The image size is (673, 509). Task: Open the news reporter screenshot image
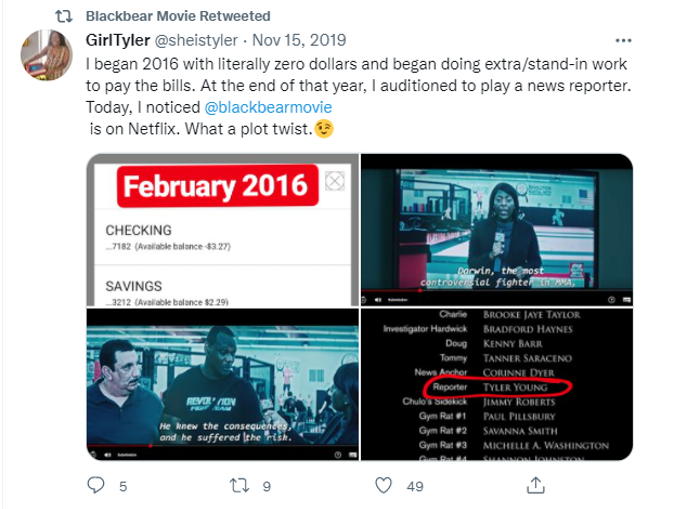point(497,230)
